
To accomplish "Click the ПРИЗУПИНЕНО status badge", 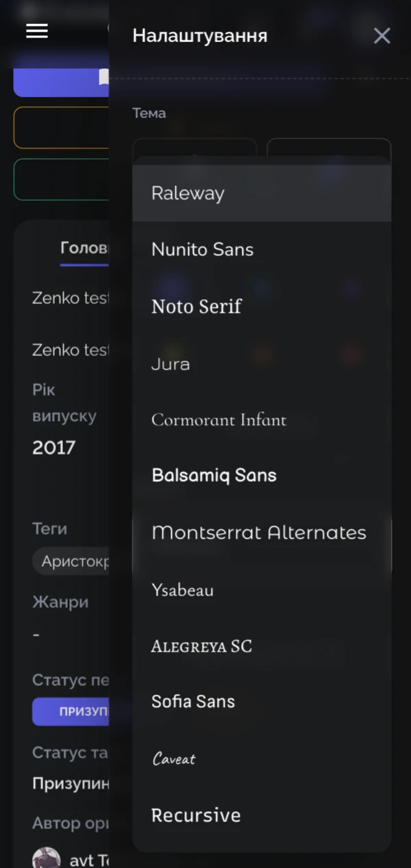I will coord(70,712).
